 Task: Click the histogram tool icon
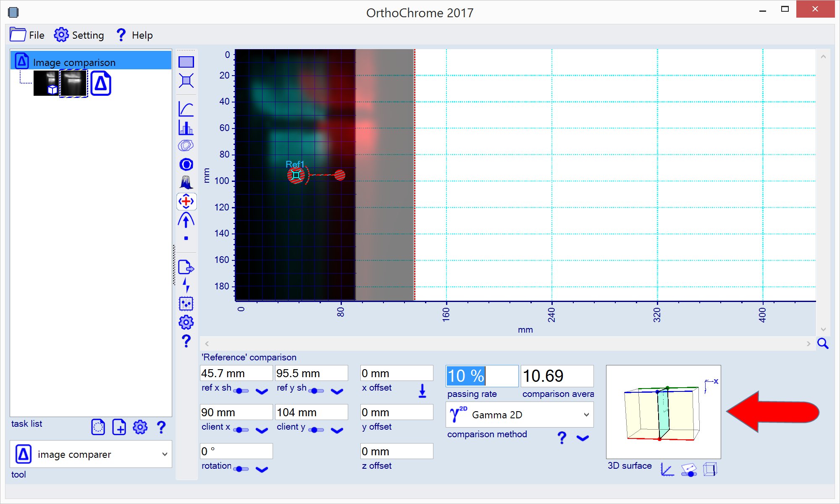(x=186, y=128)
